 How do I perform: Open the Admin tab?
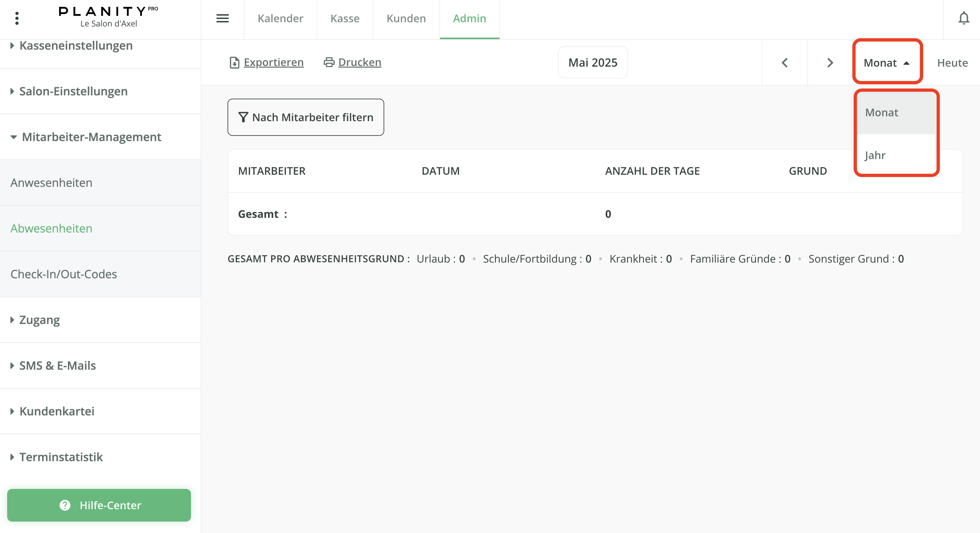click(469, 18)
